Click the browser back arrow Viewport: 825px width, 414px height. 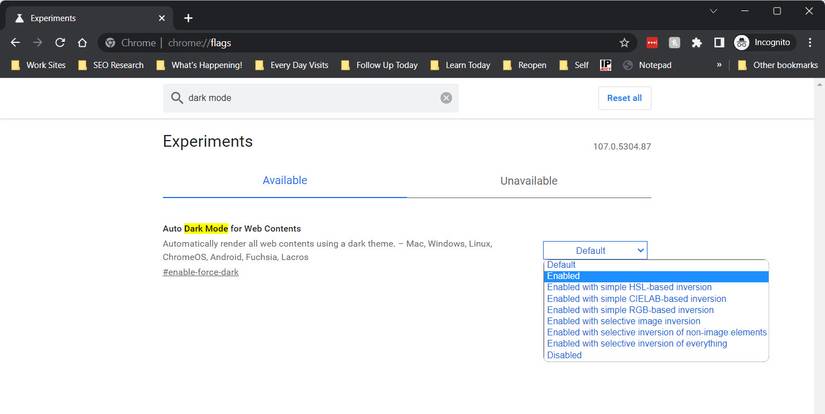point(15,43)
